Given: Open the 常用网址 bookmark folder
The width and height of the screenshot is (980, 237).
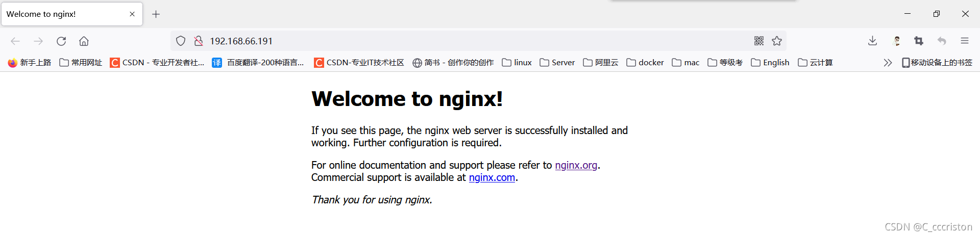Looking at the screenshot, I should 81,63.
